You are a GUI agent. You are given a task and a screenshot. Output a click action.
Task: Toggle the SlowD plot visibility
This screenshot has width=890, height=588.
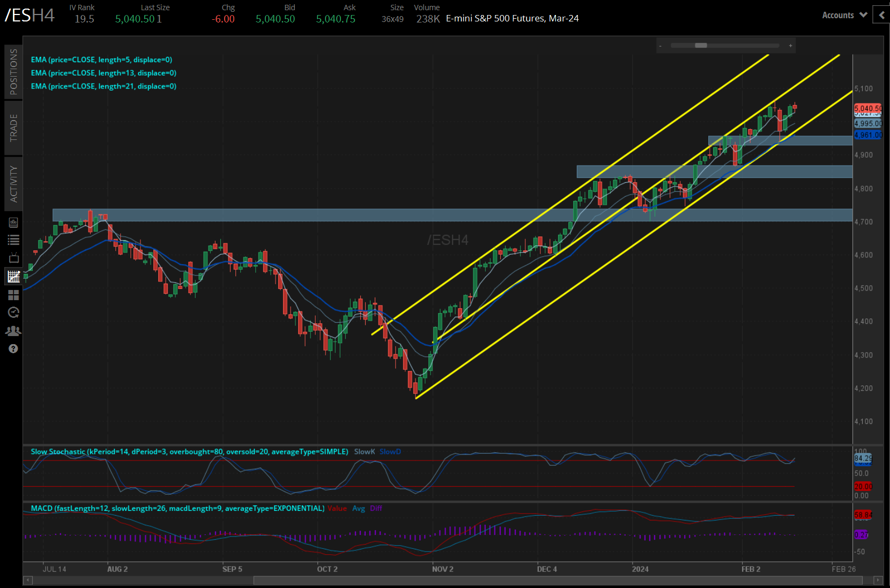tap(390, 452)
